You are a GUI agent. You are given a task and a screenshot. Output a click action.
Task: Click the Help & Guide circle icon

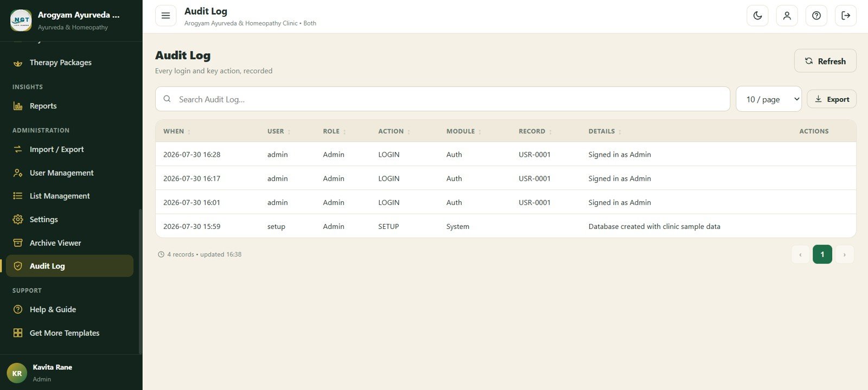[18, 309]
